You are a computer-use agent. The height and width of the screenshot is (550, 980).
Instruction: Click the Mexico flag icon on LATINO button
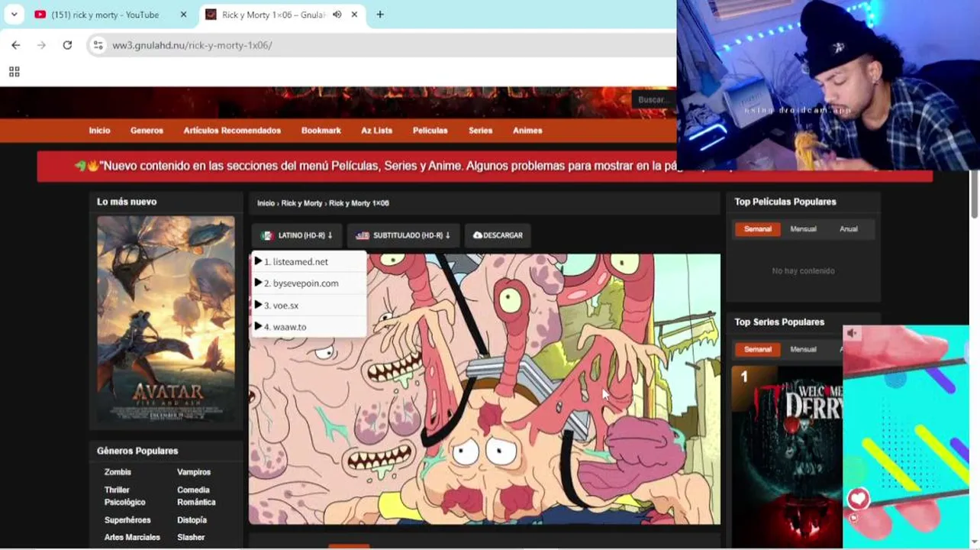[266, 235]
